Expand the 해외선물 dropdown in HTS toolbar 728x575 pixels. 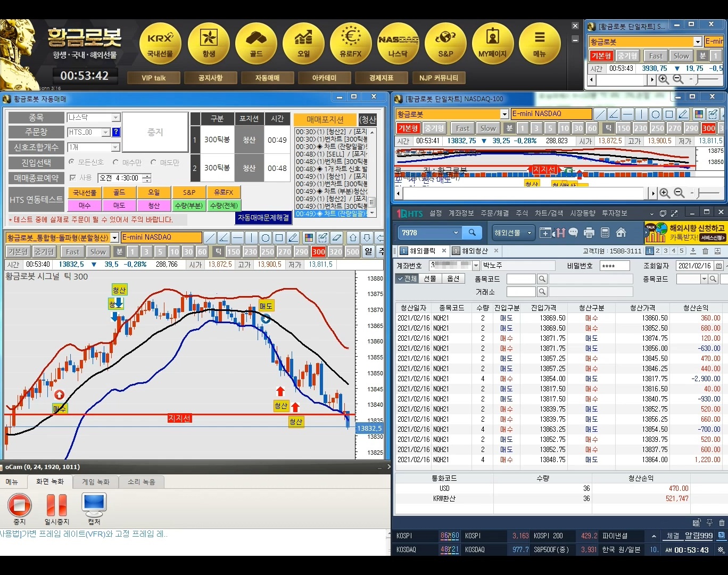point(530,233)
